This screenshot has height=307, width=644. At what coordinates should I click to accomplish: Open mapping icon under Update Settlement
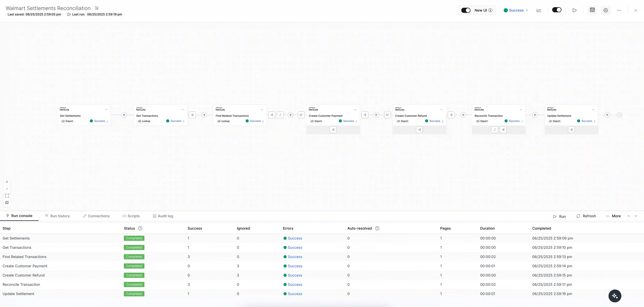click(571, 130)
